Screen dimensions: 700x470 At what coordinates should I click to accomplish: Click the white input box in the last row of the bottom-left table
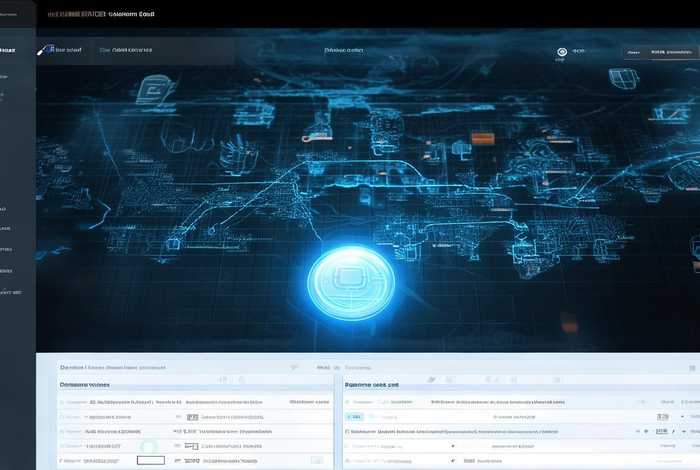[150, 460]
